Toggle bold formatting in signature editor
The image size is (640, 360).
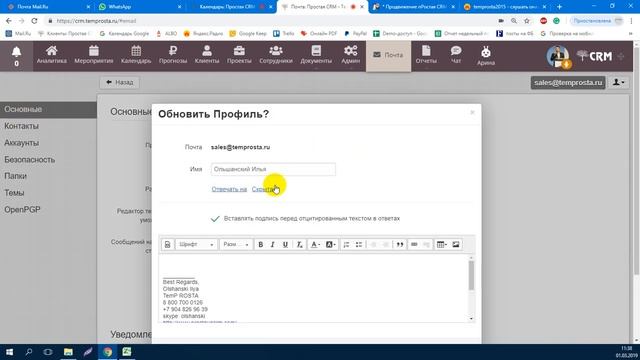pyautogui.click(x=260, y=244)
